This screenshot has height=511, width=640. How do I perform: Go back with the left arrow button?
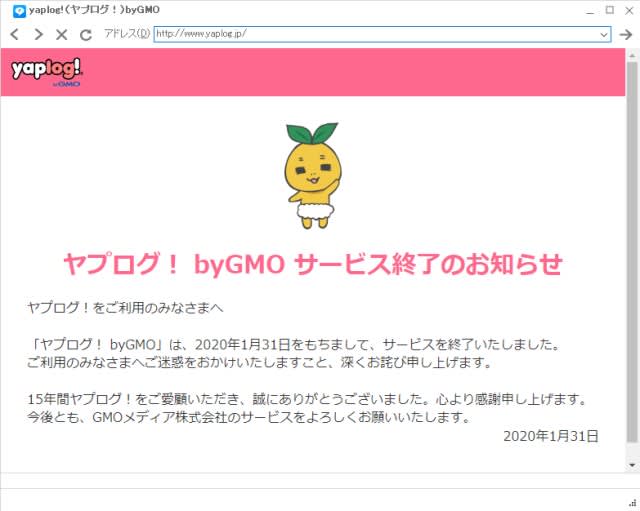click(x=15, y=34)
